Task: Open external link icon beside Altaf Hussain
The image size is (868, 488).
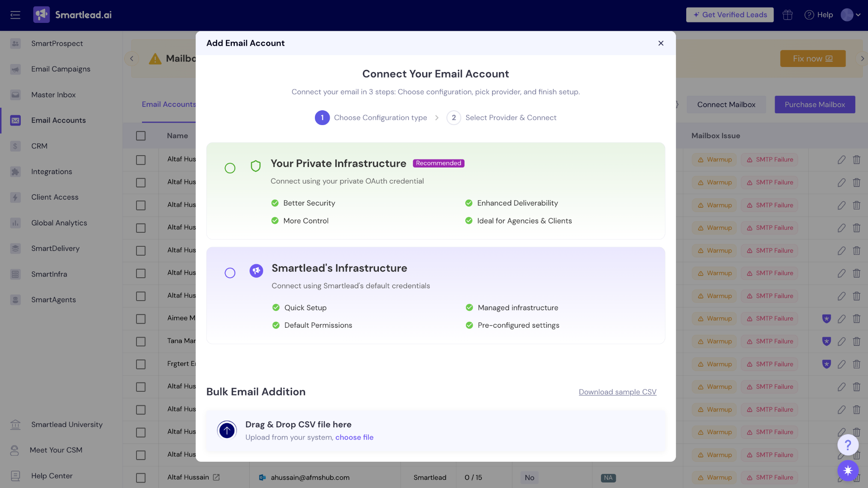Action: coord(216,477)
